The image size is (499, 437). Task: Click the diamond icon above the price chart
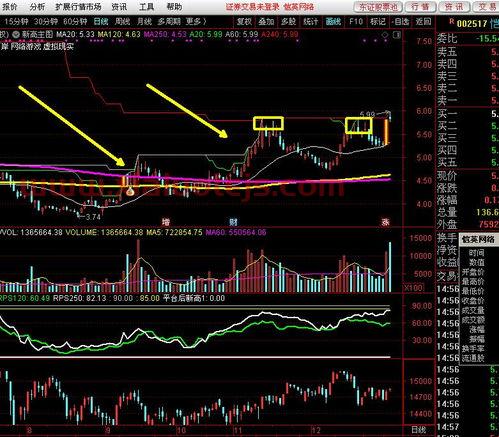click(x=385, y=35)
